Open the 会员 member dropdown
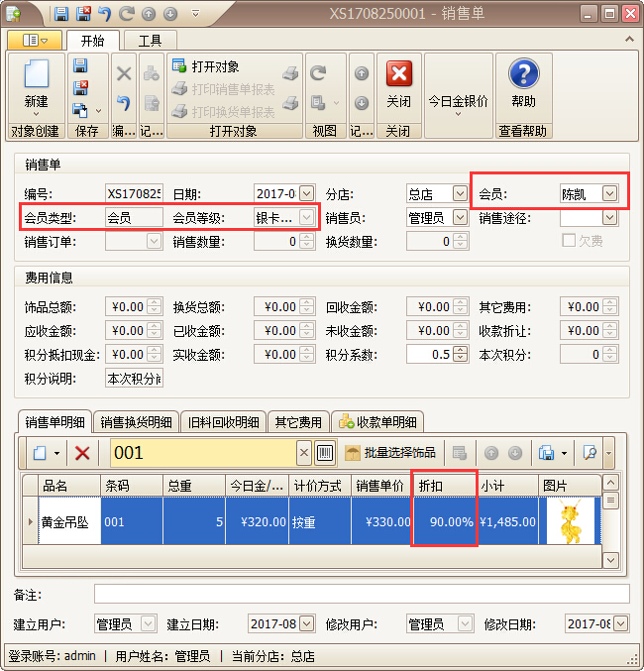644x671 pixels. point(609,193)
